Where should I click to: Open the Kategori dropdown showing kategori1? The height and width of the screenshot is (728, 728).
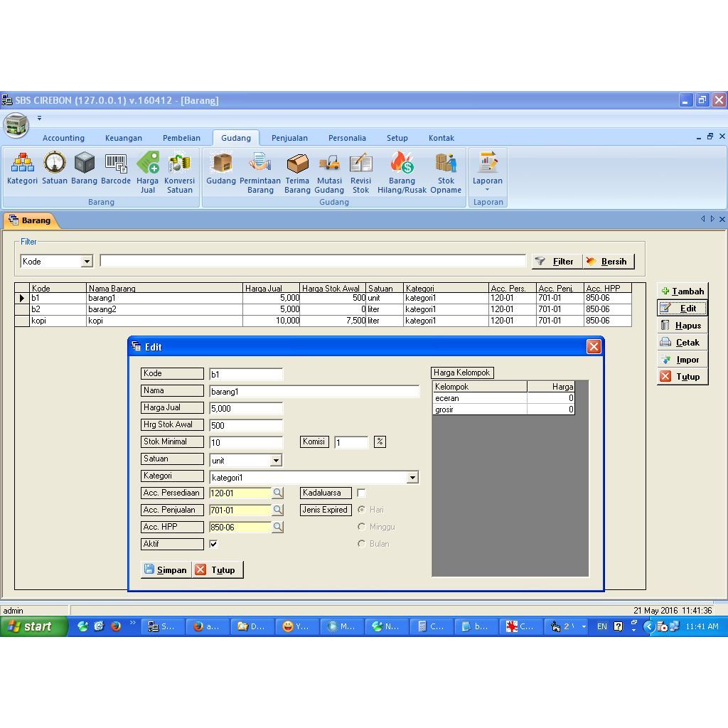(412, 477)
